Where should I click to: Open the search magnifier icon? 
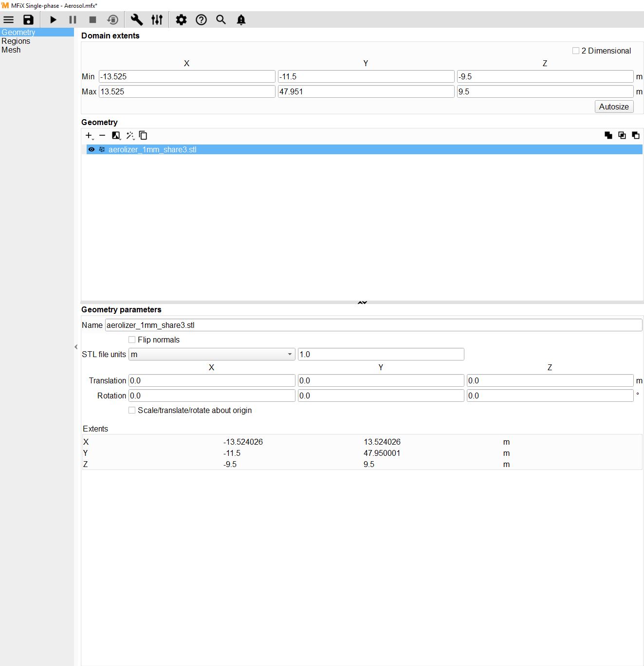[221, 20]
